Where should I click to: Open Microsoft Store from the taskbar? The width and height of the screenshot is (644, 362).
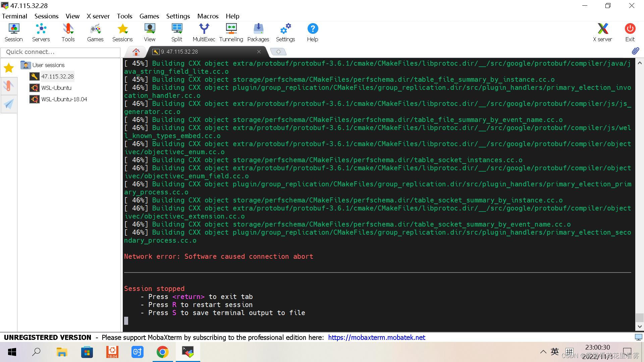[87, 352]
